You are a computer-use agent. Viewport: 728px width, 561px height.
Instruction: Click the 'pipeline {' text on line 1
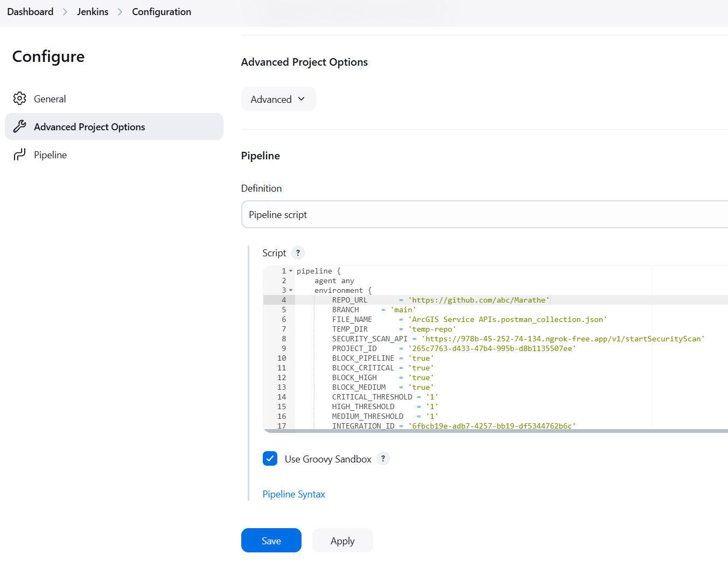click(x=319, y=271)
